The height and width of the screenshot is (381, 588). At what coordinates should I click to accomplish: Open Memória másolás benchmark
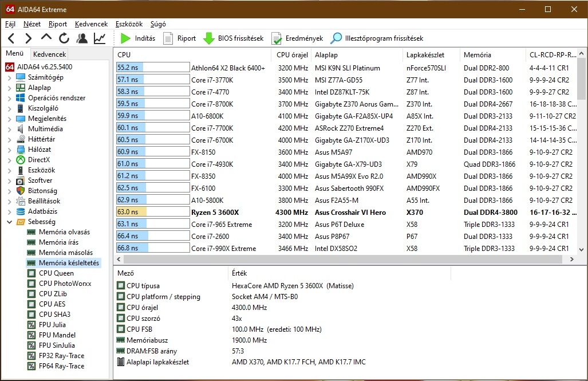66,253
